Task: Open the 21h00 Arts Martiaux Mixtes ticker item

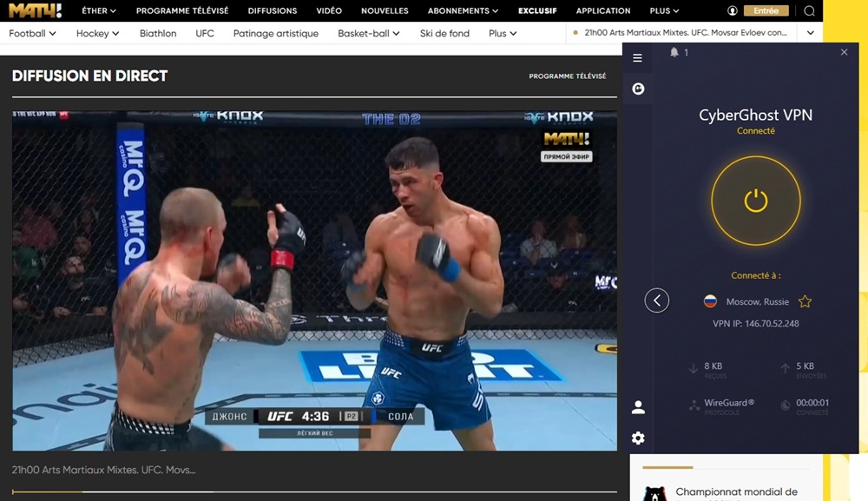Action: pos(684,33)
